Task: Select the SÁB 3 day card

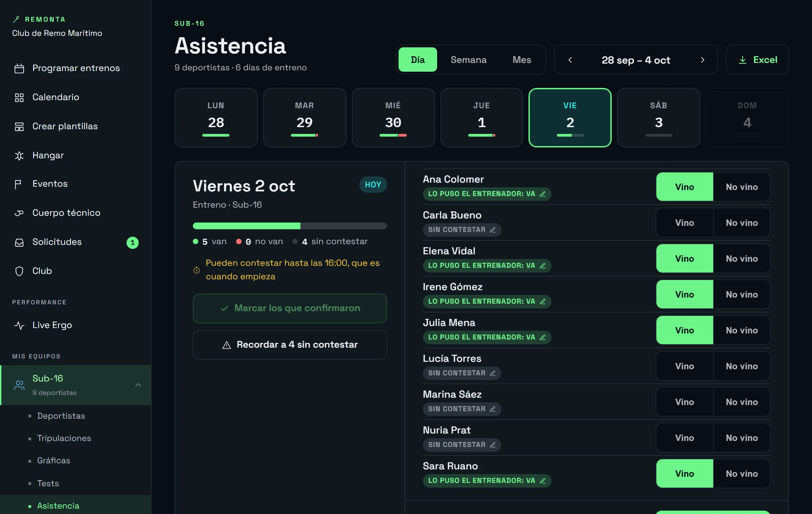Action: (658, 118)
